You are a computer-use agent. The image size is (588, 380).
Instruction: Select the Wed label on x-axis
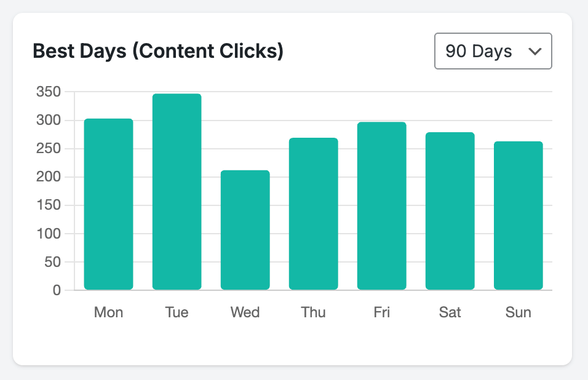(x=245, y=312)
